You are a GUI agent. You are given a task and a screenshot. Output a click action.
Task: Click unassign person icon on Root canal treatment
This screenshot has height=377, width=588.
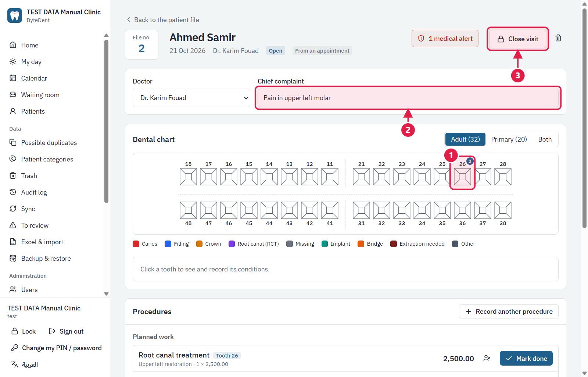pyautogui.click(x=487, y=358)
